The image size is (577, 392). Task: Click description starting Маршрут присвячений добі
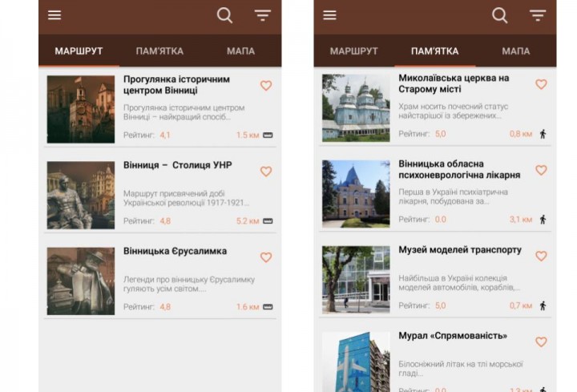(x=186, y=198)
